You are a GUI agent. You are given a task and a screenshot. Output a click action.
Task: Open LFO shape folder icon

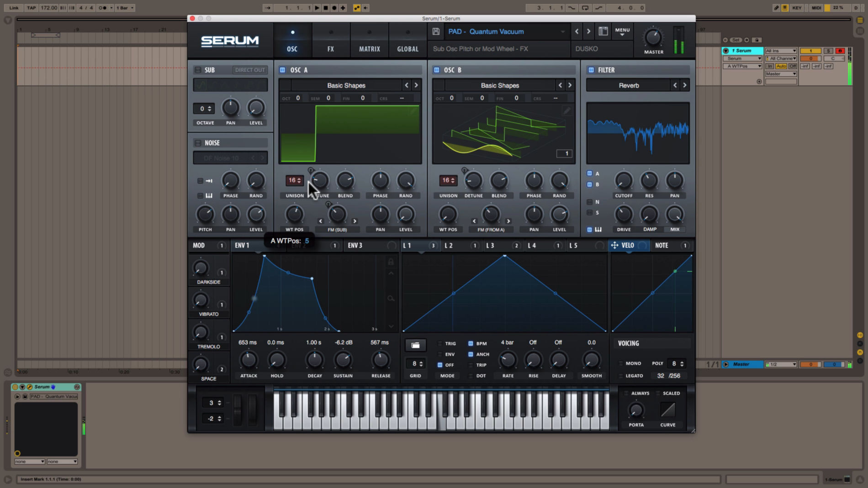pyautogui.click(x=415, y=345)
